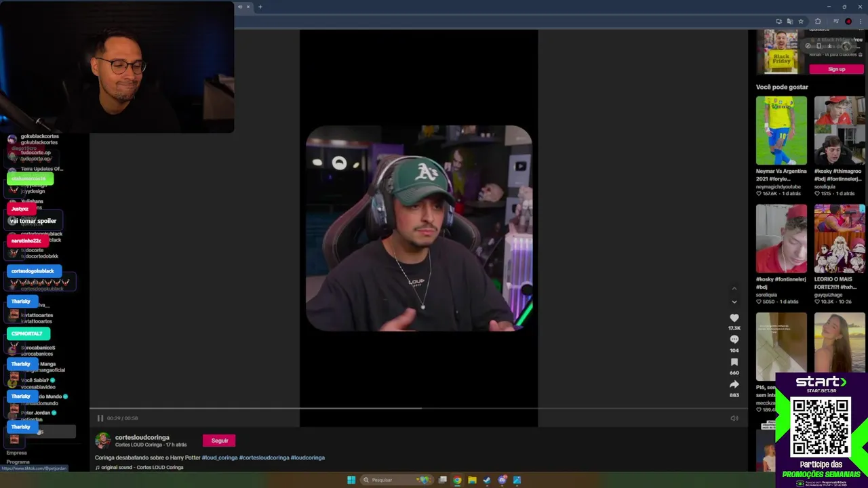Click the Seguir follow button

point(219,441)
